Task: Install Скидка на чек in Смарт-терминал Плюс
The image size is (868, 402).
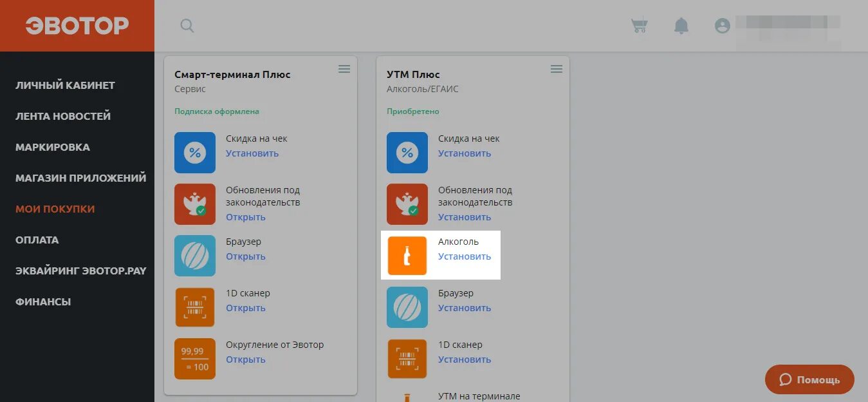Action: click(252, 153)
